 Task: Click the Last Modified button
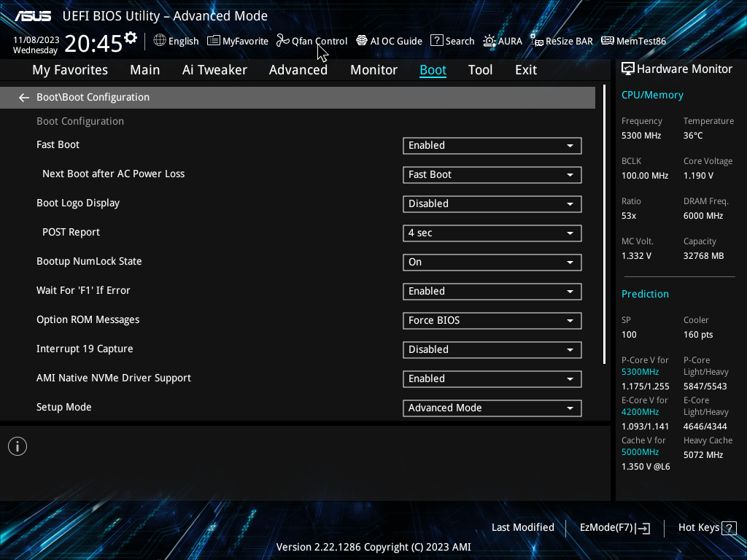[x=522, y=528]
